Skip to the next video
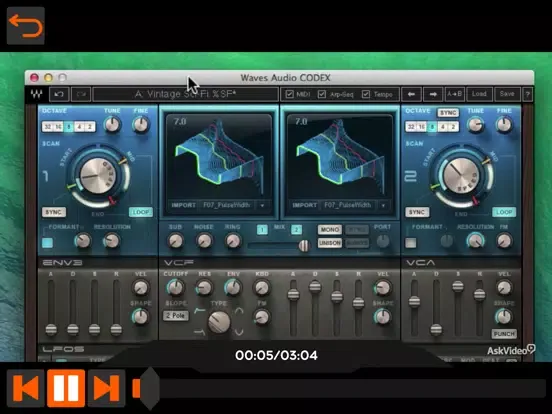552x414 pixels. pyautogui.click(x=107, y=388)
